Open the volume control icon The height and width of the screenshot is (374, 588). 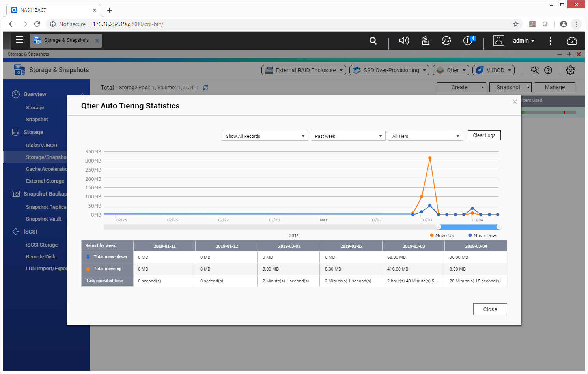point(404,41)
